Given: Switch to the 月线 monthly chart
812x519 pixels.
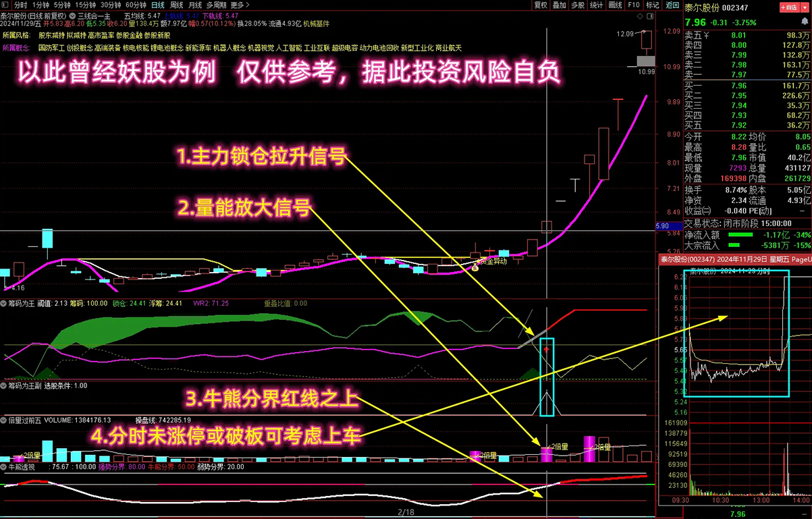Looking at the screenshot, I should (x=195, y=5).
